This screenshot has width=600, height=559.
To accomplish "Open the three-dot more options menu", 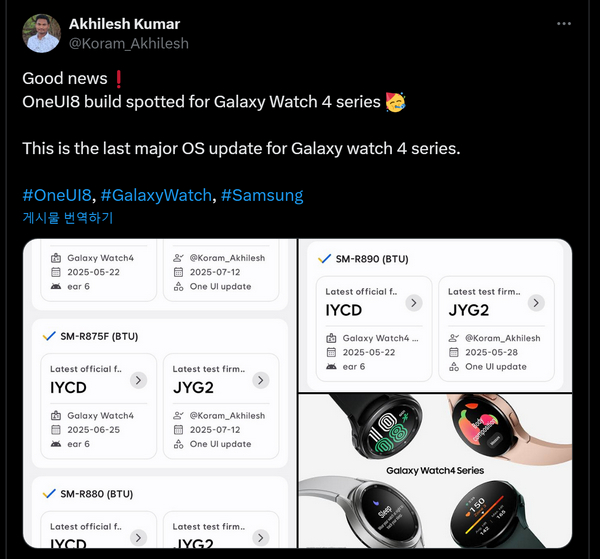I will pos(564,24).
